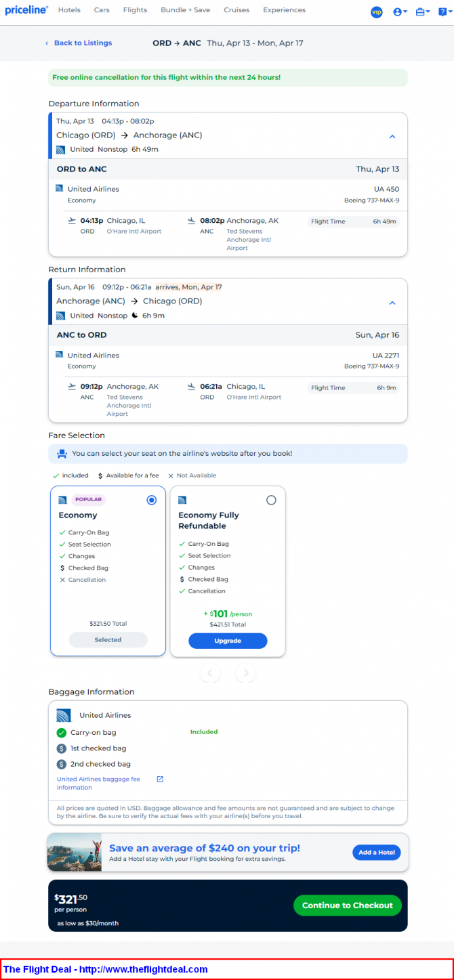454x980 pixels.
Task: Show previous fare options with left arrow
Action: click(x=210, y=673)
